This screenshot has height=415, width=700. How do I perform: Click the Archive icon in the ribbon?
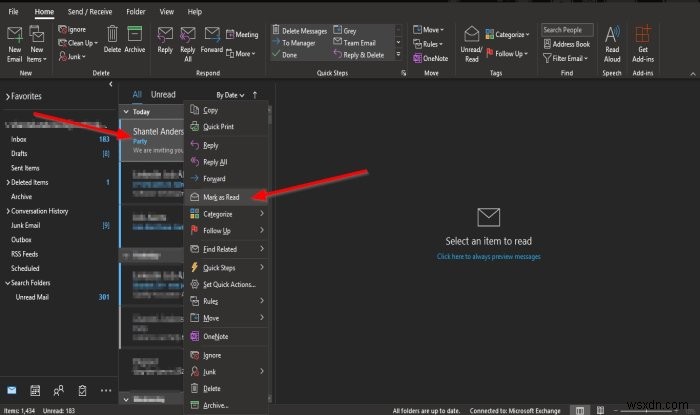pos(134,38)
